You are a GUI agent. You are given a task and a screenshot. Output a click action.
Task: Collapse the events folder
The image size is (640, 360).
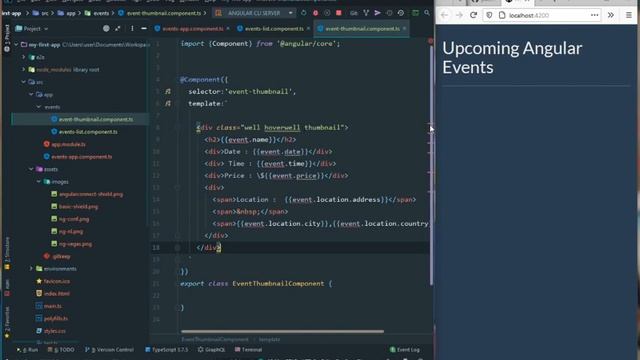click(39, 107)
